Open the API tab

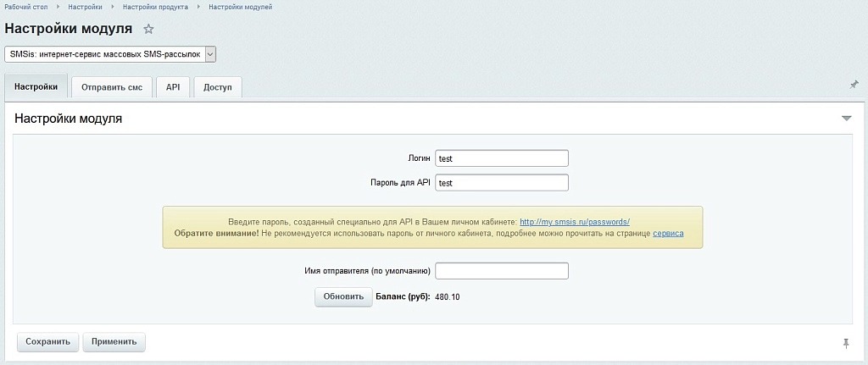coord(173,87)
